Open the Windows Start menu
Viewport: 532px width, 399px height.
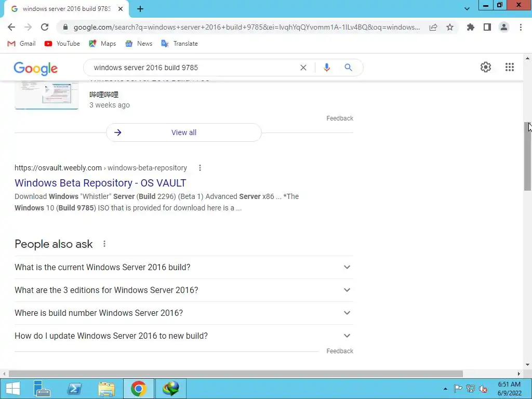pos(13,389)
